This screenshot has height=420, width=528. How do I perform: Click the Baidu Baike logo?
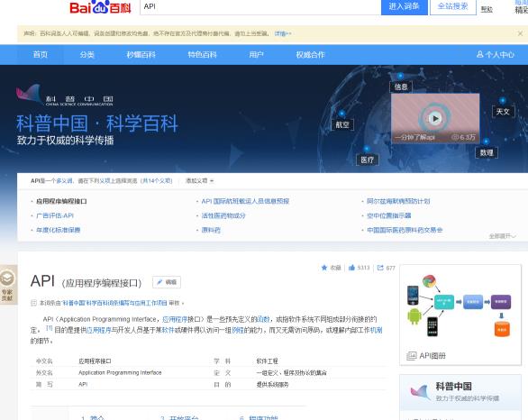point(100,7)
